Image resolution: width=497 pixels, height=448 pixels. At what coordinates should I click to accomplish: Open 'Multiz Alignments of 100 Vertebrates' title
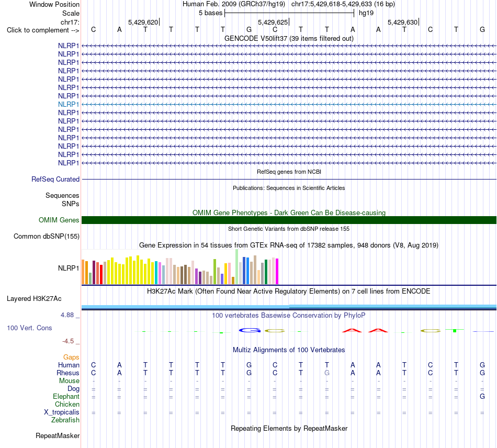[x=289, y=350]
